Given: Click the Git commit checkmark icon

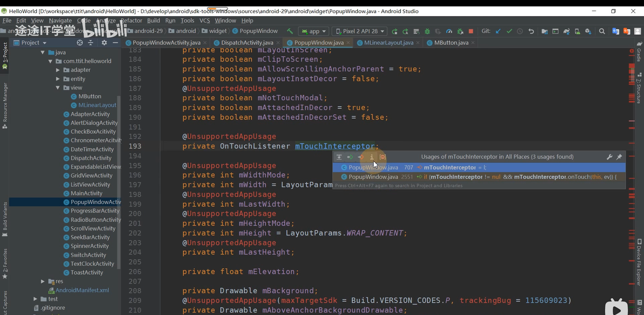Looking at the screenshot, I should pyautogui.click(x=509, y=31).
